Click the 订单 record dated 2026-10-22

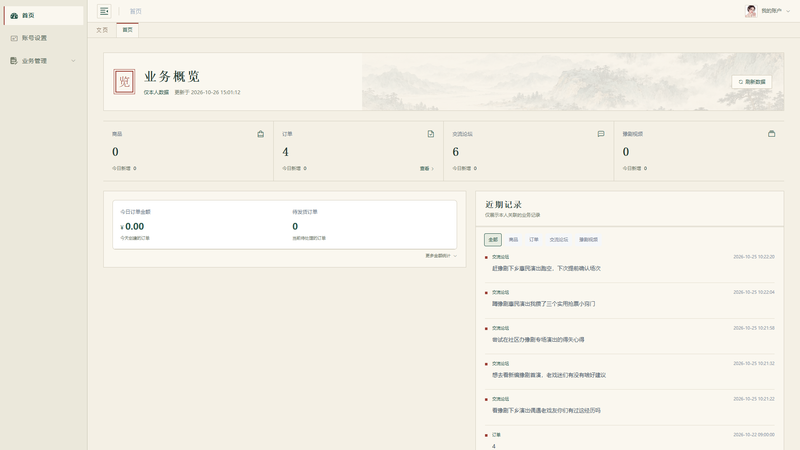630,440
